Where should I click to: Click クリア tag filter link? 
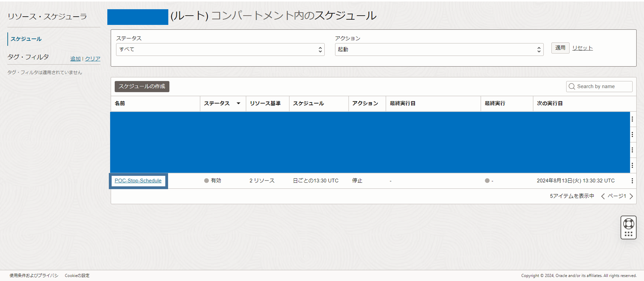click(x=93, y=59)
